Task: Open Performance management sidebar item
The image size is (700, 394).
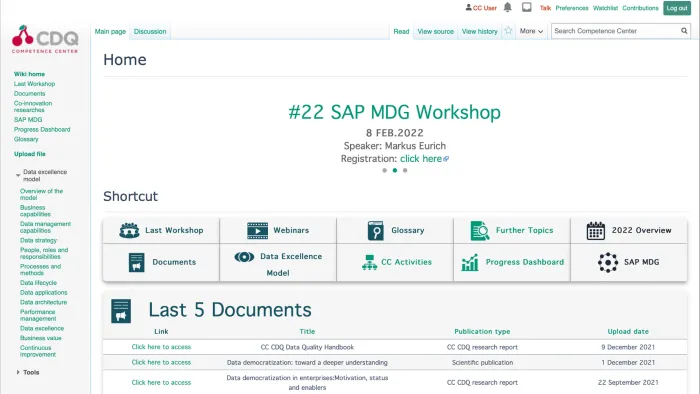Action: pyautogui.click(x=38, y=315)
